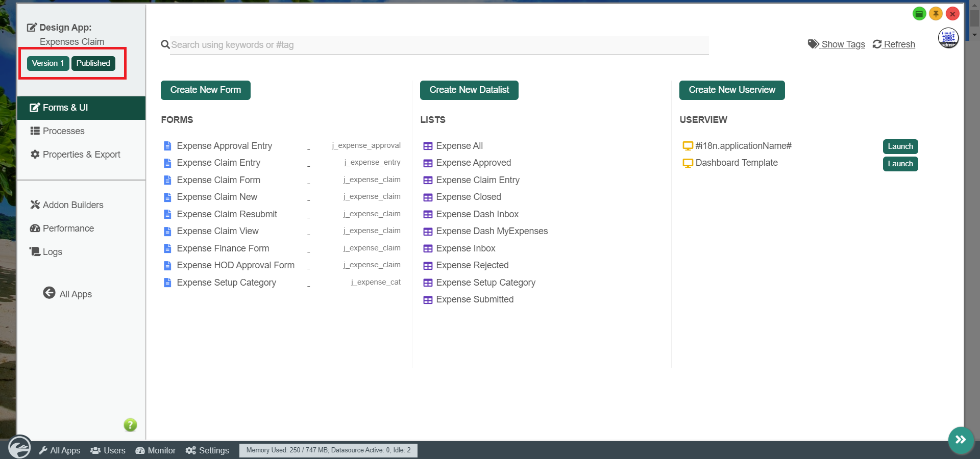Click the green help question mark icon
Image resolution: width=980 pixels, height=459 pixels.
(130, 425)
